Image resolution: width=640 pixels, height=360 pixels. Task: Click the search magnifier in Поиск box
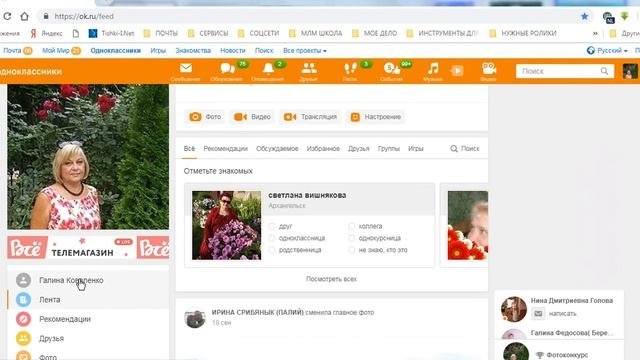[604, 71]
